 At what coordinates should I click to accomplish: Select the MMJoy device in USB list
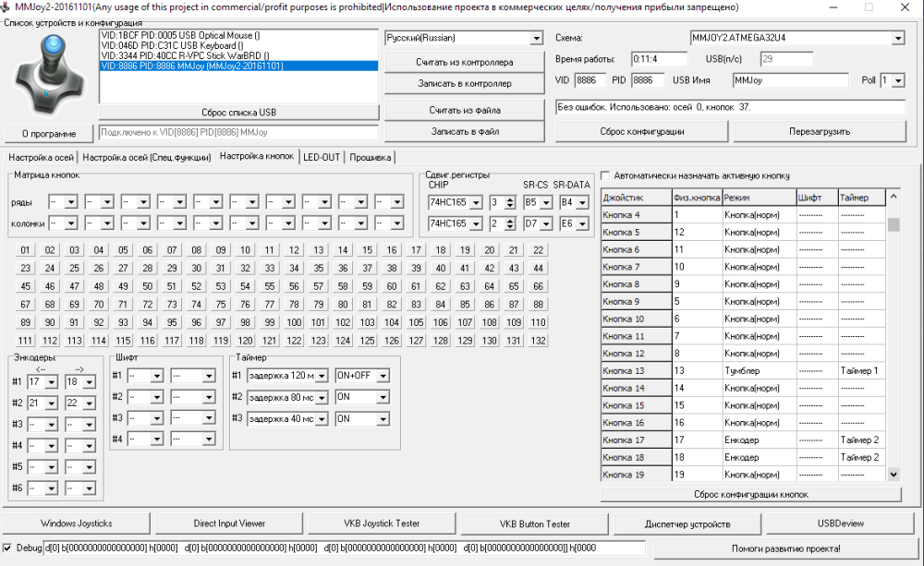[x=191, y=66]
